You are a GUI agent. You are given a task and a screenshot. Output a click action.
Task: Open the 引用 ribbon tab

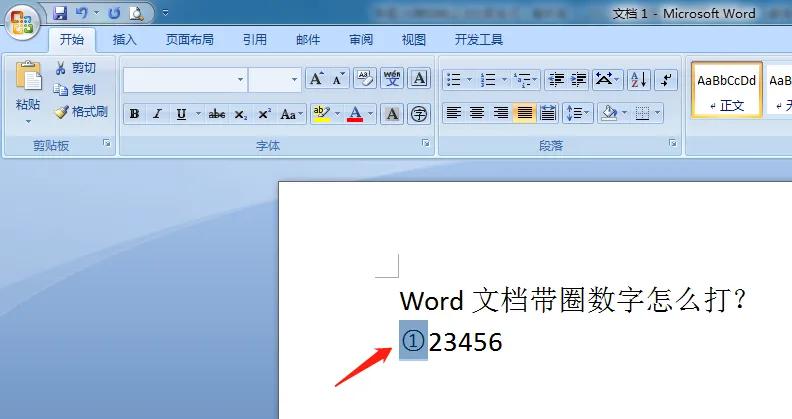255,39
